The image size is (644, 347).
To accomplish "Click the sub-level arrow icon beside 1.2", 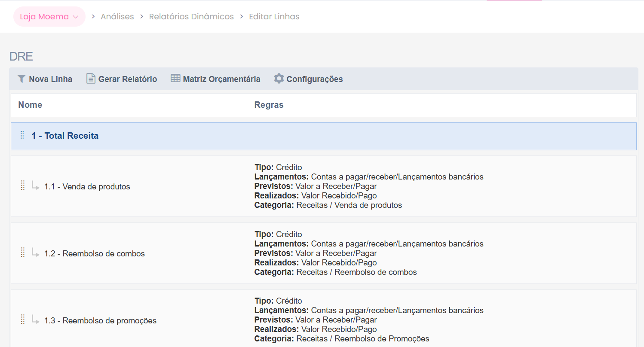I will (36, 253).
